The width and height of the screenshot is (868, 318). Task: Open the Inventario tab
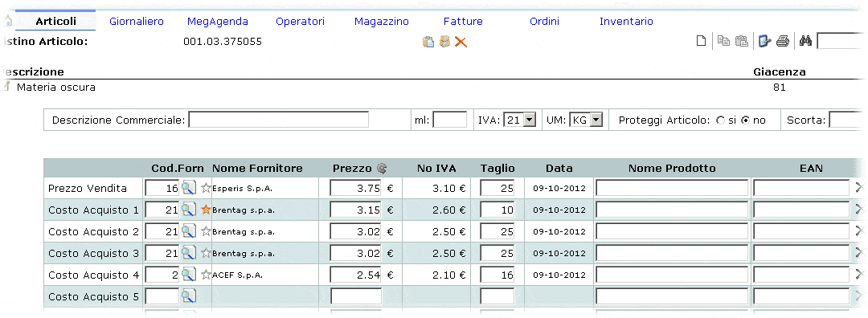coord(626,22)
